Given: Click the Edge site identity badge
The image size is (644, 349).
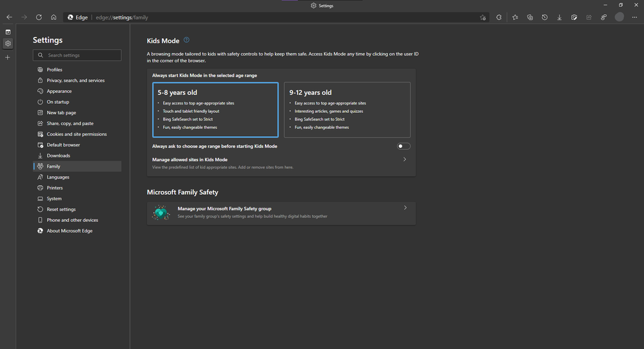Looking at the screenshot, I should pyautogui.click(x=77, y=17).
